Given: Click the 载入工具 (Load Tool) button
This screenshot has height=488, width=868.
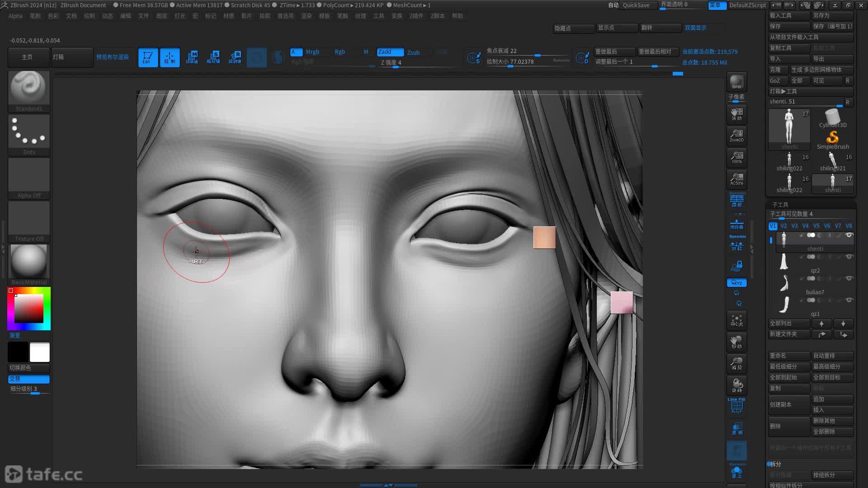Looking at the screenshot, I should [x=789, y=15].
